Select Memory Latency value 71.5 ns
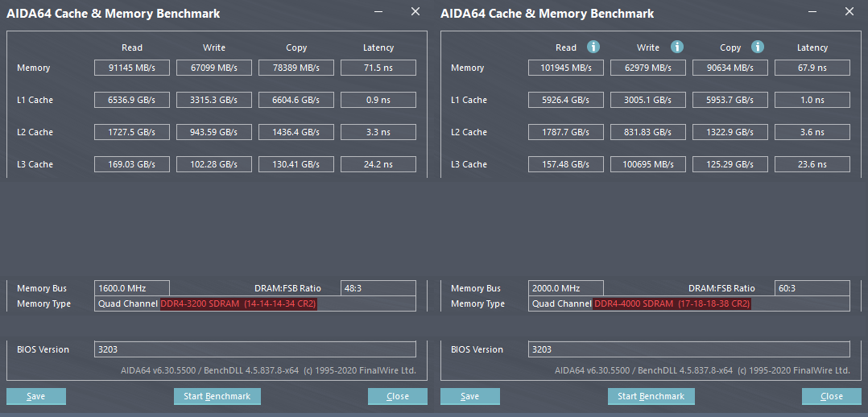868x417 pixels. point(378,68)
